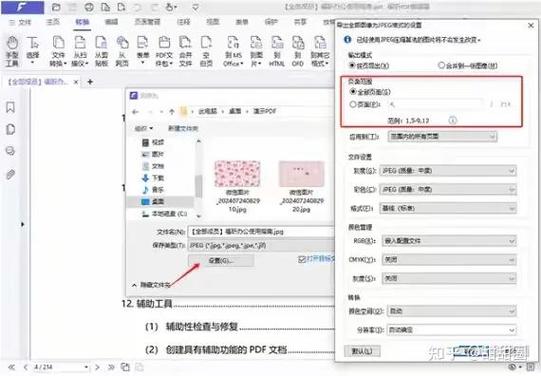Screen dimensions: 541x376
Task: Open the Color Space (颜色空间) dropdown
Action: (452, 311)
